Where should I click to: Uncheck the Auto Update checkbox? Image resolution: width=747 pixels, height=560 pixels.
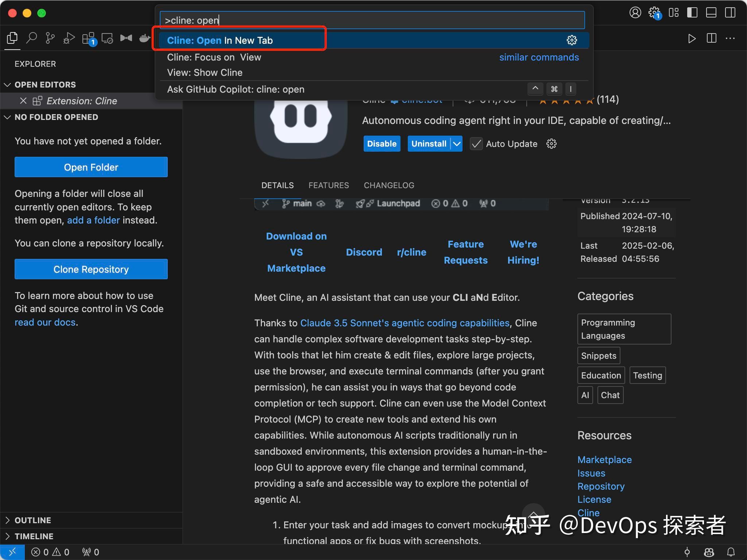475,144
